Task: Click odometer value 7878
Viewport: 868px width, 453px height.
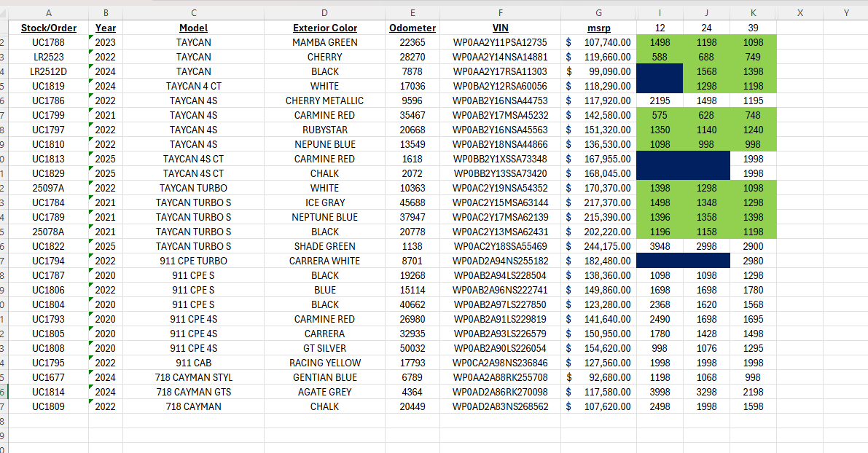Action: [413, 71]
